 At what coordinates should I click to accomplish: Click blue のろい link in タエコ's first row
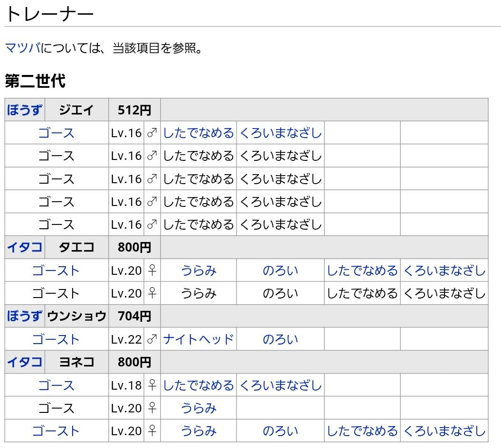pyautogui.click(x=280, y=271)
